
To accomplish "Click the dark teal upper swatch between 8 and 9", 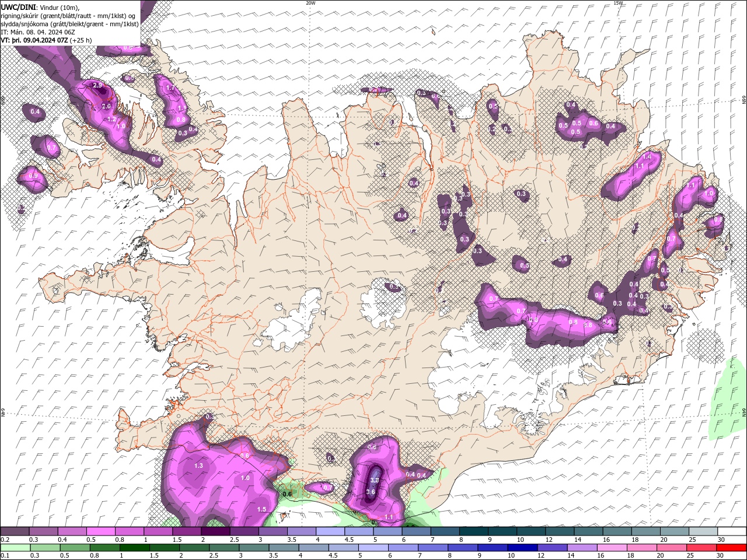I will 473,531.
